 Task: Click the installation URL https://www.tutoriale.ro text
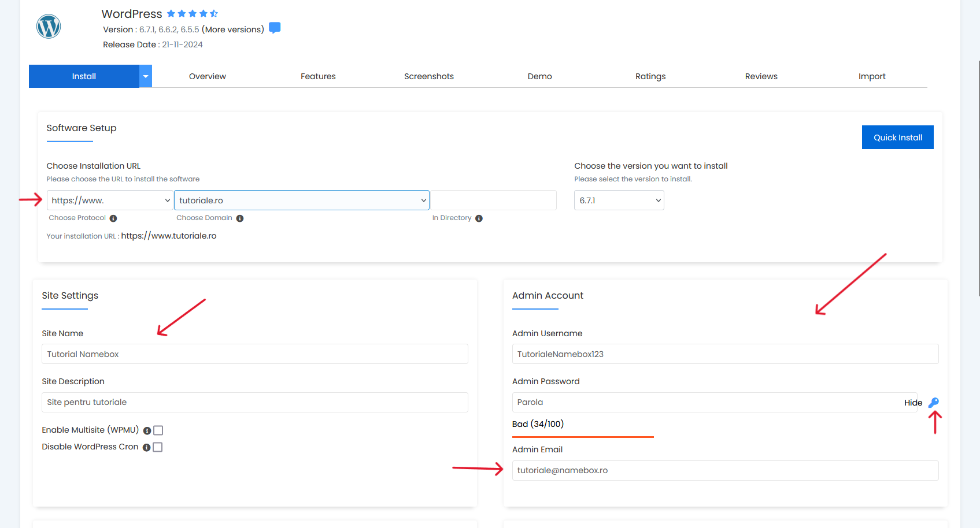tap(169, 236)
